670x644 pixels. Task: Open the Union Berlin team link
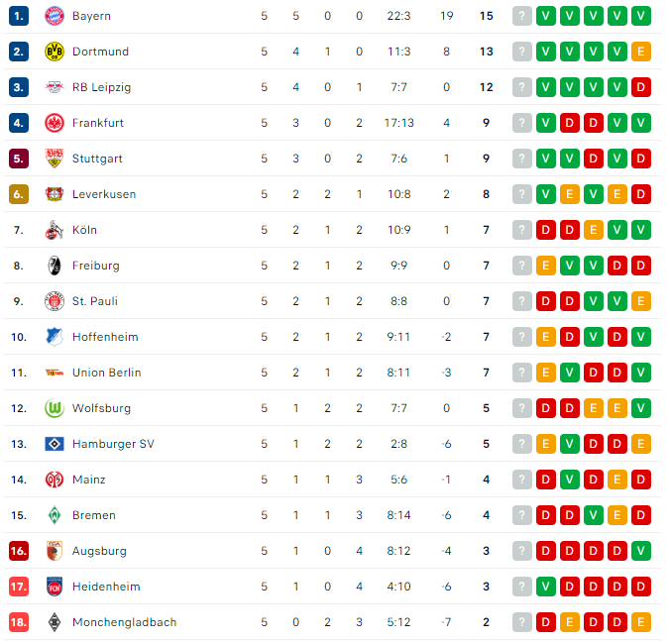click(x=106, y=373)
